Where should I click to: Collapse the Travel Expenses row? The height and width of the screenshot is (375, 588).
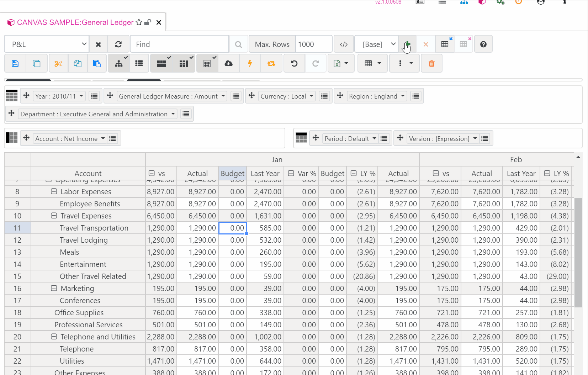coord(54,216)
